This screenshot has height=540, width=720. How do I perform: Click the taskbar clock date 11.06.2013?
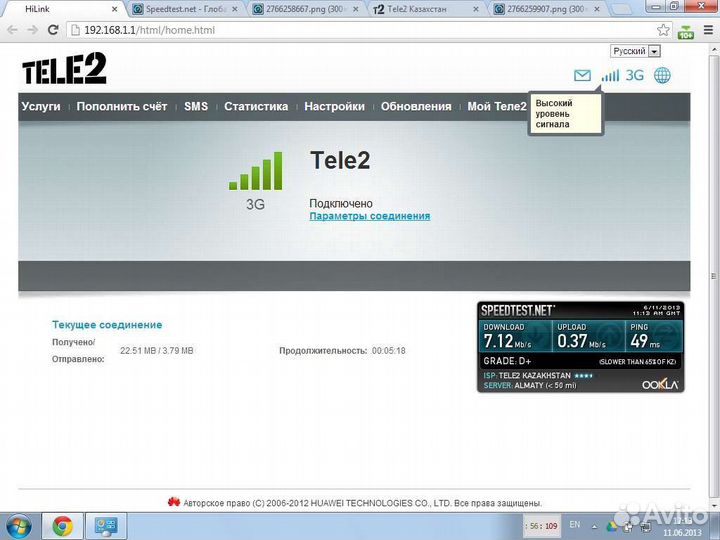click(682, 532)
